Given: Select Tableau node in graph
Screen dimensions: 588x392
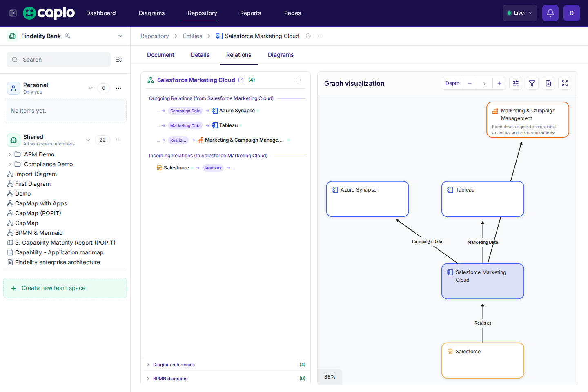Looking at the screenshot, I should click(483, 199).
